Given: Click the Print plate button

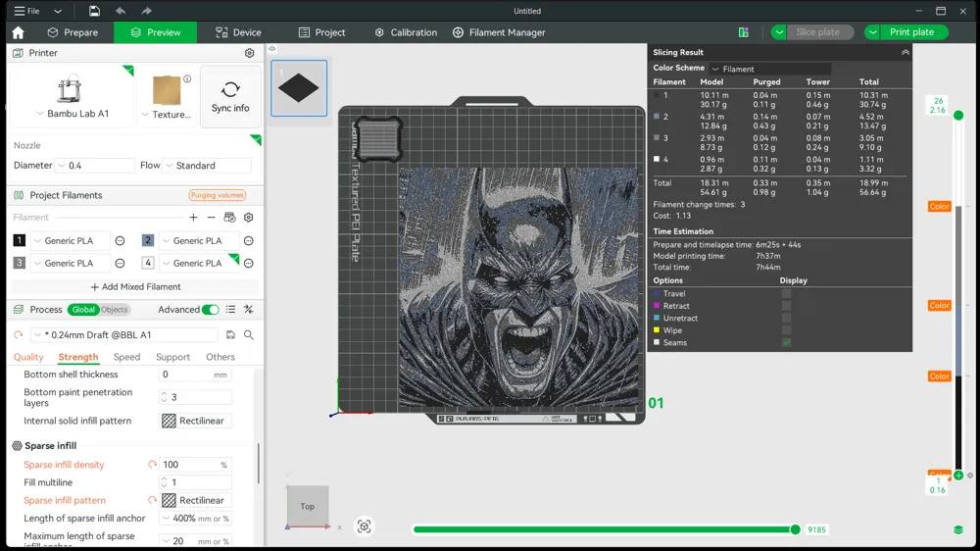Looking at the screenshot, I should click(x=911, y=32).
